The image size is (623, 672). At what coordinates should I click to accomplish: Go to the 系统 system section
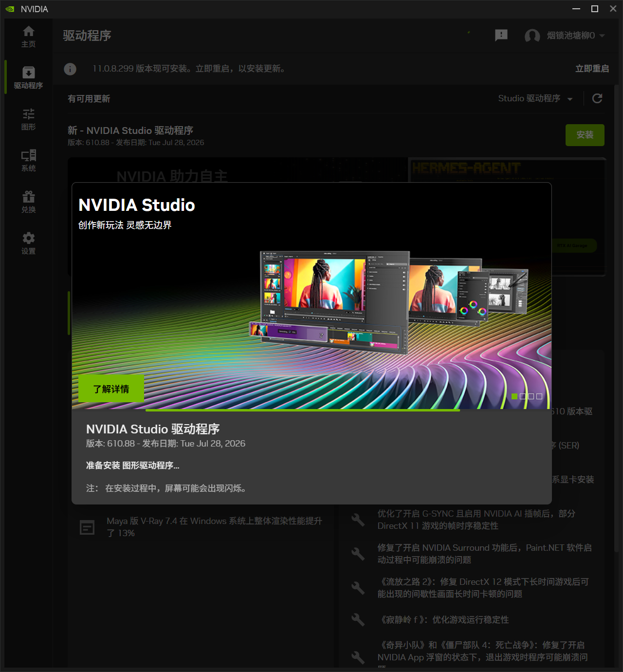28,161
